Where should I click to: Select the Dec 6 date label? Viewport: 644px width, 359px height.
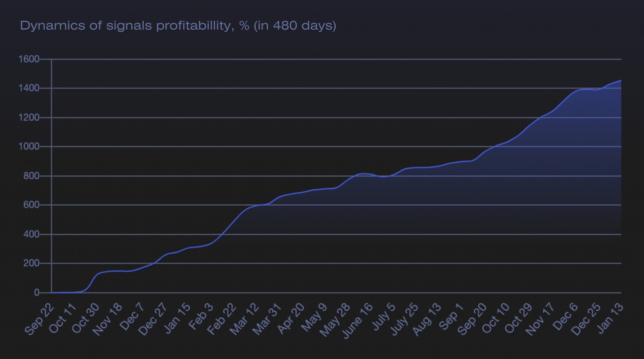pyautogui.click(x=565, y=317)
